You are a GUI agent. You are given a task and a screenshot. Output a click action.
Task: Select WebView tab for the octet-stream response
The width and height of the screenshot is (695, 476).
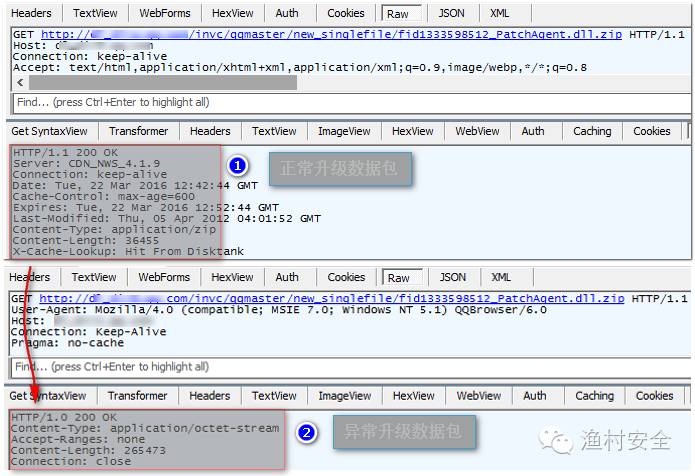(479, 396)
